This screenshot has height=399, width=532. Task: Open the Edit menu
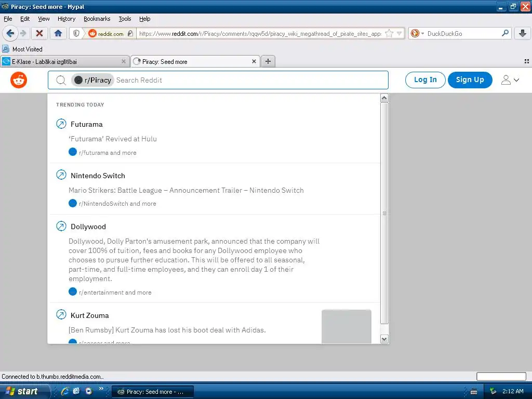[25, 19]
